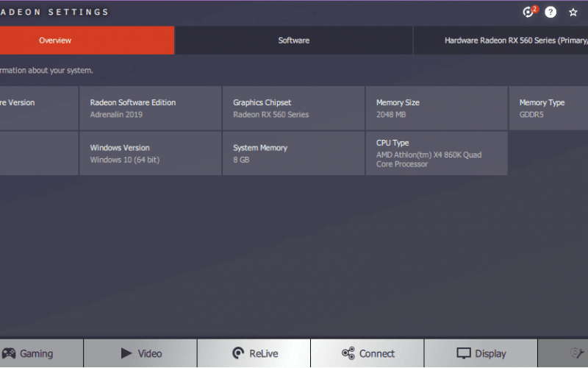This screenshot has width=588, height=368.
Task: Switch to the Overview tab
Action: [x=87, y=40]
